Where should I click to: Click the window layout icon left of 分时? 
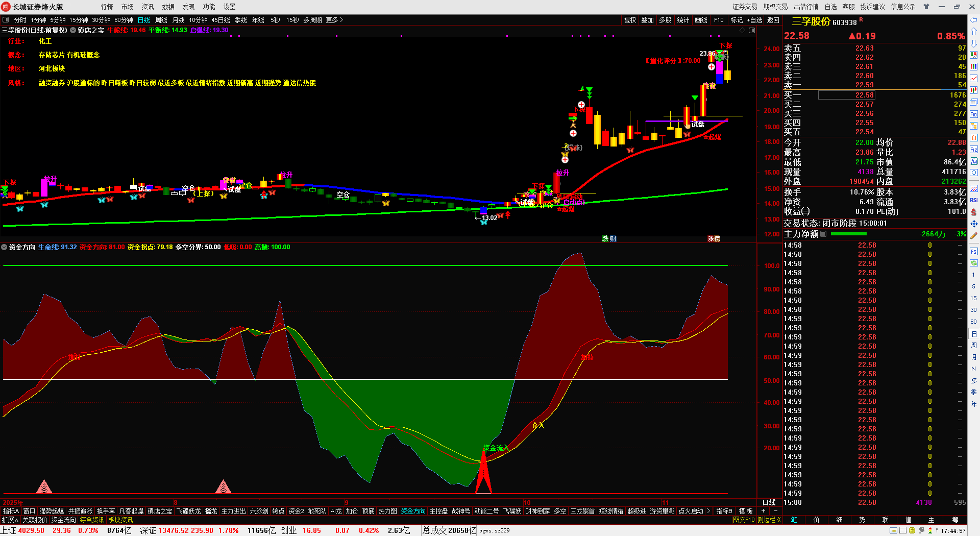click(6, 20)
